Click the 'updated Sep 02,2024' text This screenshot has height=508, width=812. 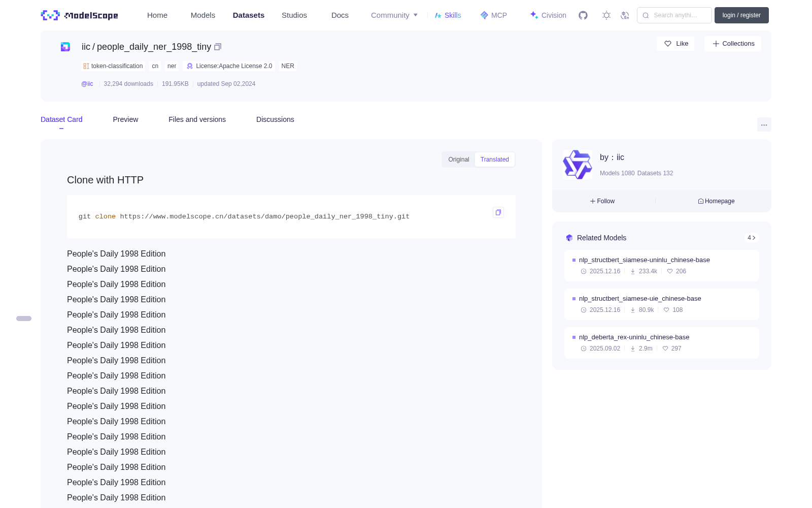(226, 84)
